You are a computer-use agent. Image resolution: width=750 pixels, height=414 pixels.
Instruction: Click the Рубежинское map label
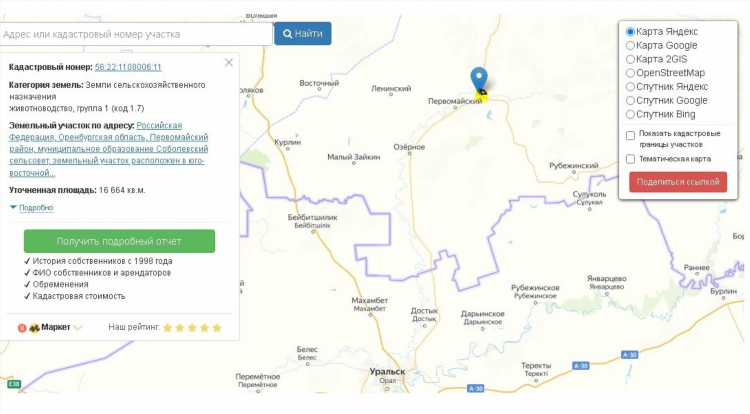coord(535,288)
